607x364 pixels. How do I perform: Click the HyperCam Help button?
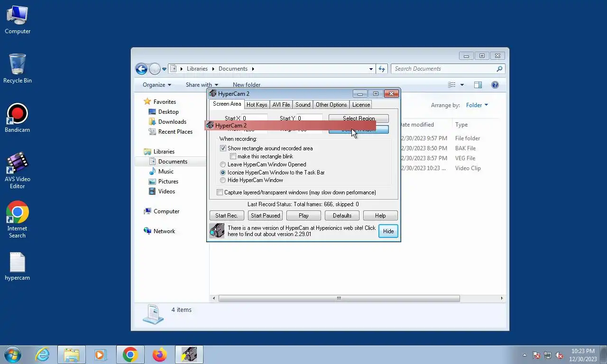380,216
